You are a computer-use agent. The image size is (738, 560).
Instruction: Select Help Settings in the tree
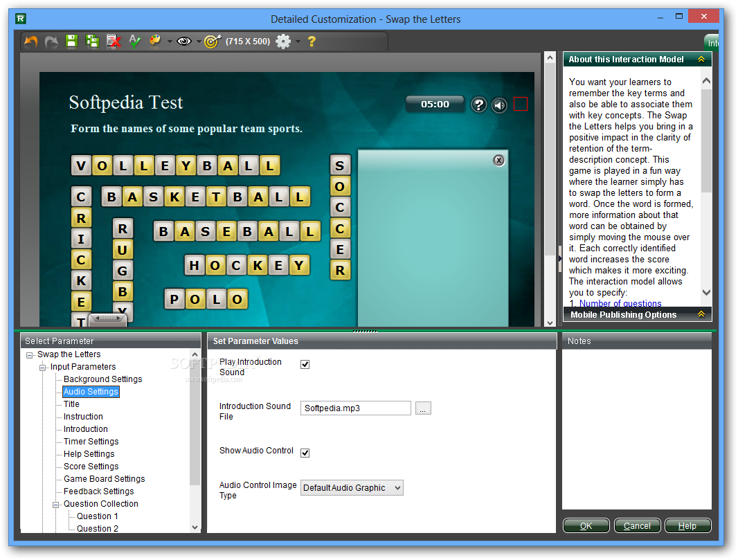click(89, 454)
